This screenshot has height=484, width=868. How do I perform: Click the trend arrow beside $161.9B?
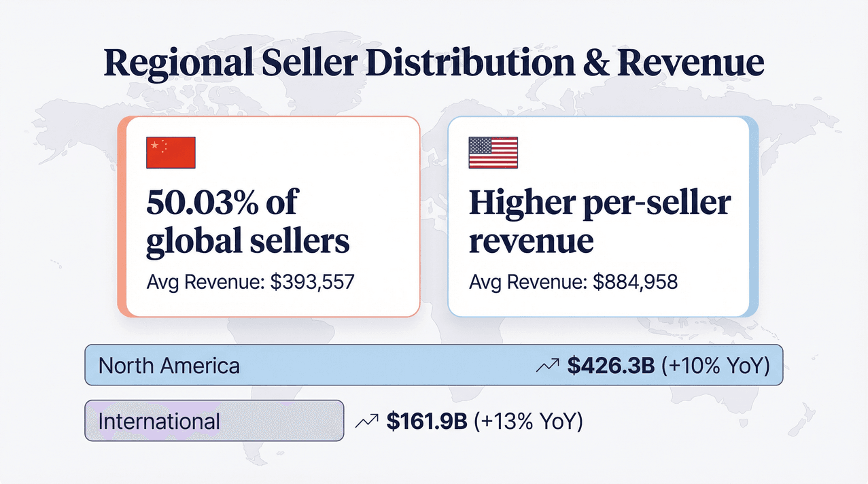(366, 421)
